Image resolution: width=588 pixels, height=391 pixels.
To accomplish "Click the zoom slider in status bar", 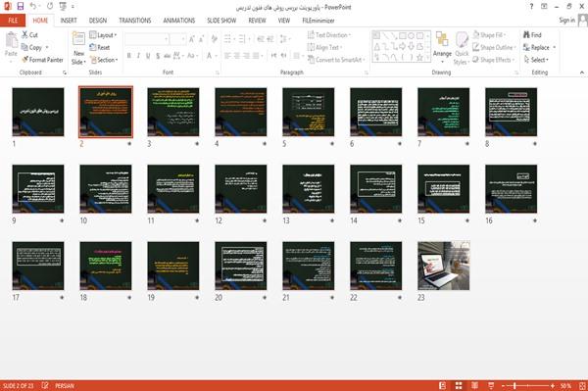I will click(527, 386).
